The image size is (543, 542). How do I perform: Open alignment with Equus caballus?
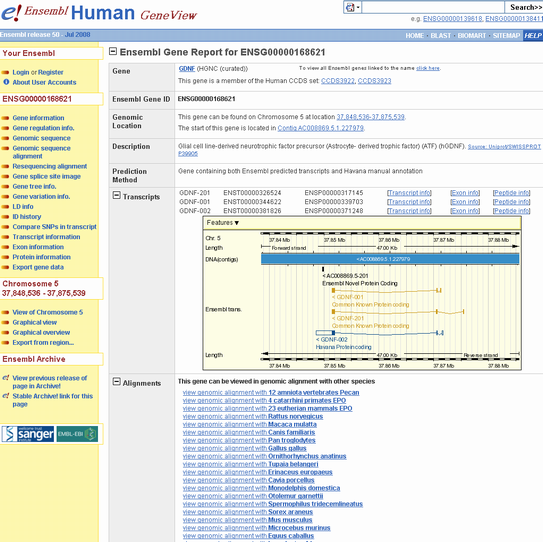coord(248,536)
